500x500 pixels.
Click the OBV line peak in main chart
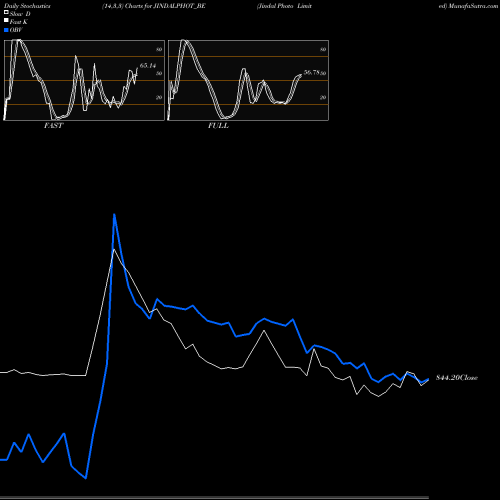(x=114, y=215)
